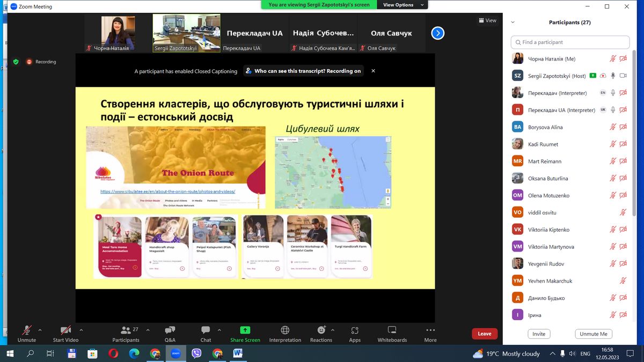Open the Chat panel
This screenshot has width=644, height=362.
tap(206, 333)
